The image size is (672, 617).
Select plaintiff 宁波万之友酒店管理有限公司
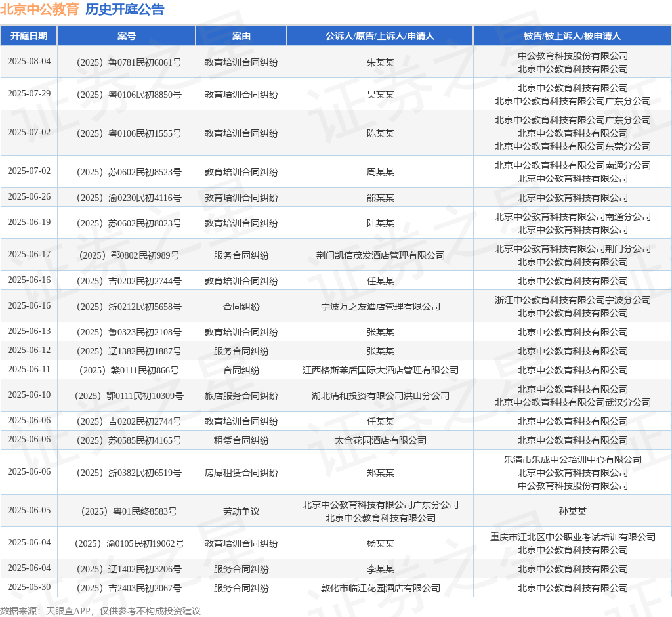click(381, 307)
